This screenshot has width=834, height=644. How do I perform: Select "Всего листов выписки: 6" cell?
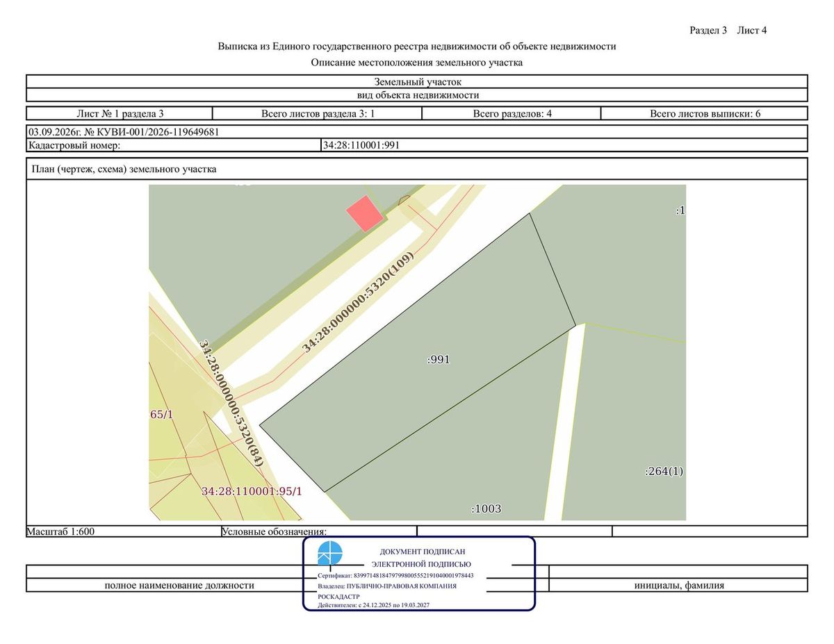tap(705, 113)
